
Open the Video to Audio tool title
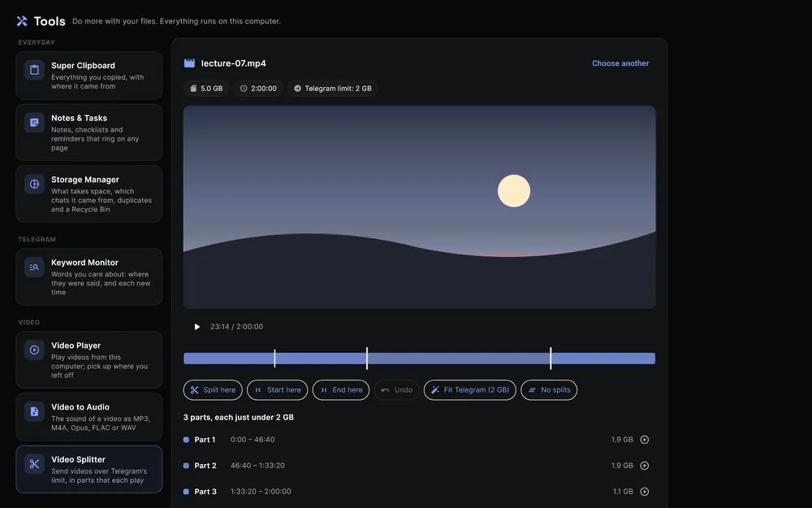point(80,407)
